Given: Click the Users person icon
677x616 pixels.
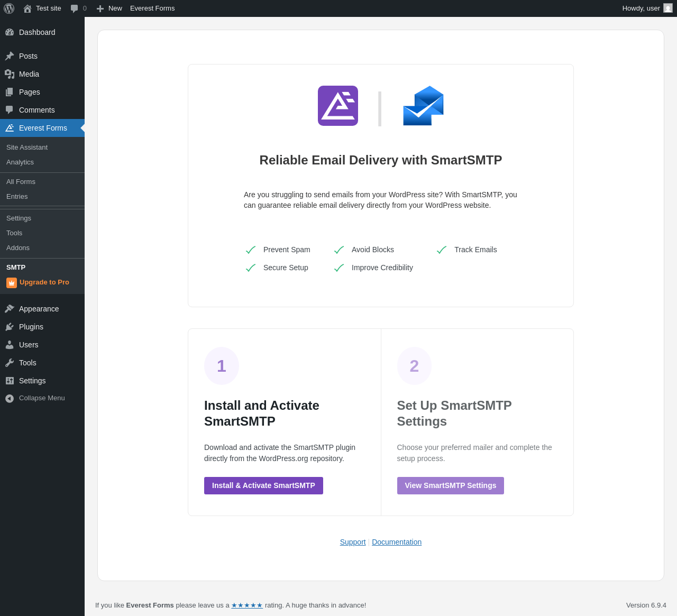Looking at the screenshot, I should pyautogui.click(x=10, y=345).
